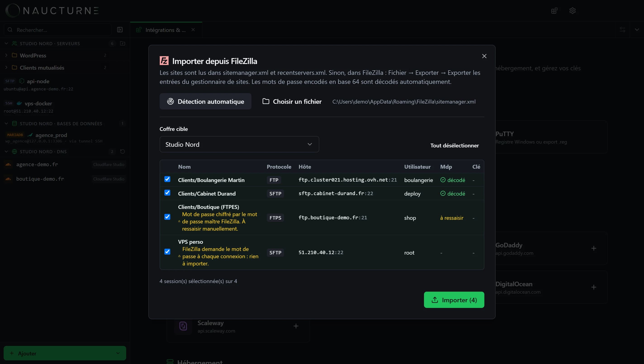644x364 pixels.
Task: Uncheck the Clients/Boulangerie Martin session
Action: 167,179
